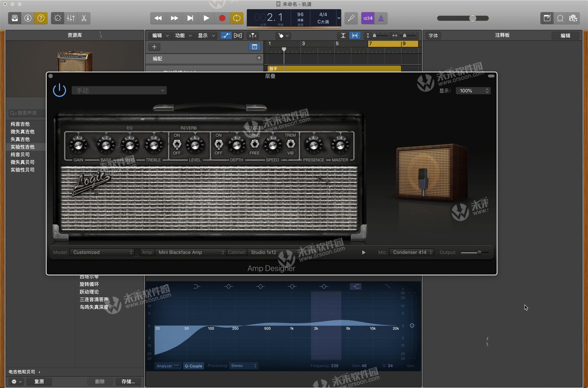
Task: Click the GAIN knob
Action: 78,145
